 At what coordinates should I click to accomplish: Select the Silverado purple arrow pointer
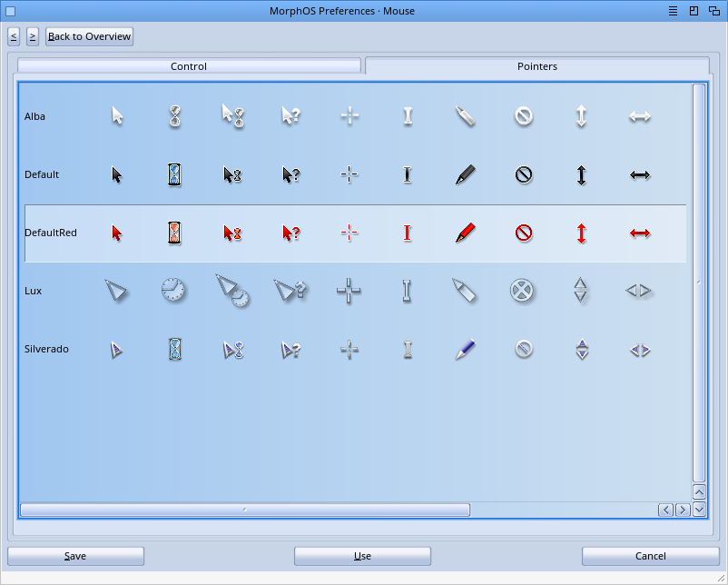click(x=116, y=350)
